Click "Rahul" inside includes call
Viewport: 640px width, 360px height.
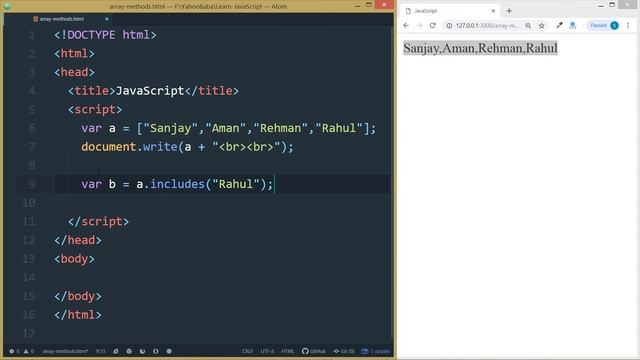tap(236, 184)
